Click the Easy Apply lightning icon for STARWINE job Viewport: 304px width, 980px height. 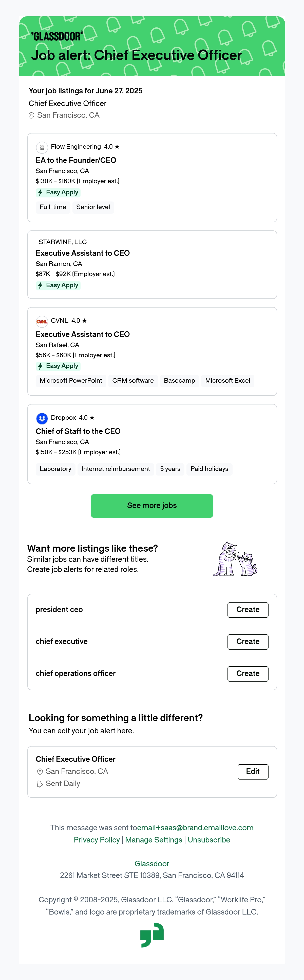40,285
